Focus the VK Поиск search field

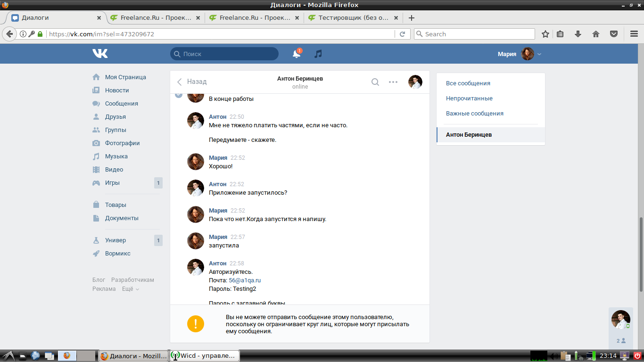[224, 54]
